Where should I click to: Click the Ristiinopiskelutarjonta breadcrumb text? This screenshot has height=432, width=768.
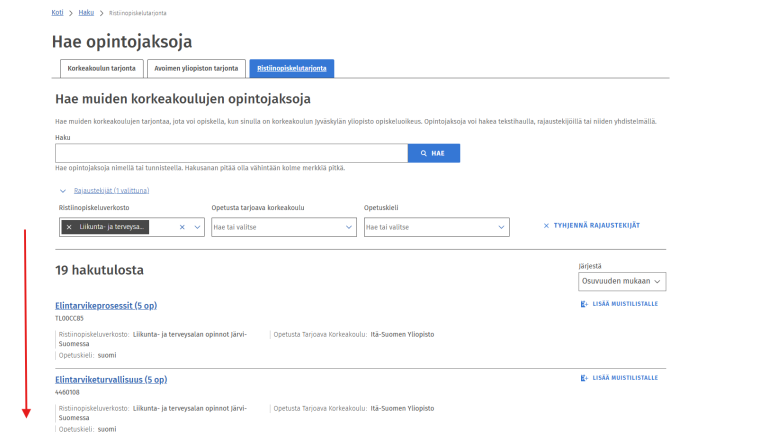138,13
